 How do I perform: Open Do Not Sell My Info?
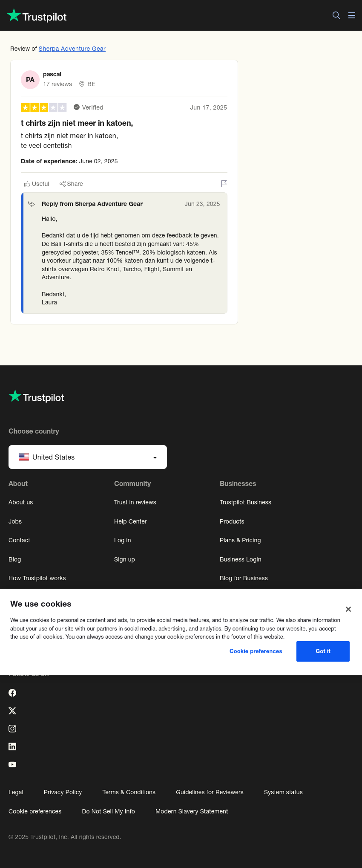tap(108, 811)
